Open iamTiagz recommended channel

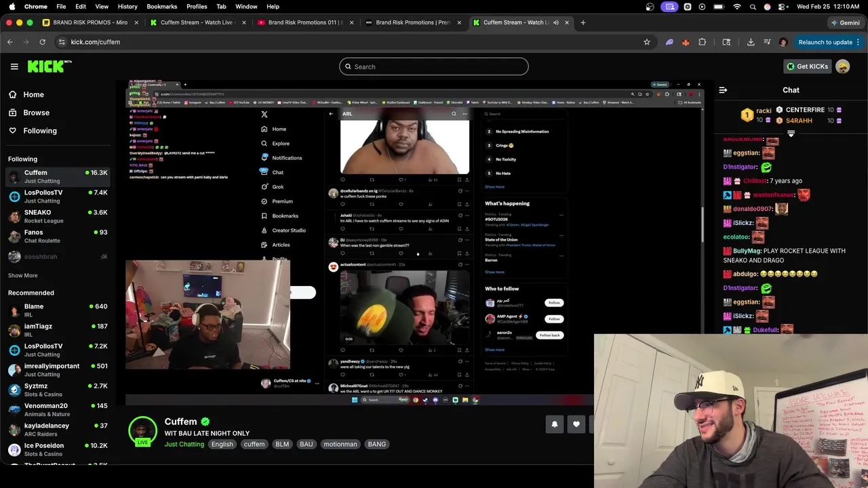pyautogui.click(x=57, y=330)
